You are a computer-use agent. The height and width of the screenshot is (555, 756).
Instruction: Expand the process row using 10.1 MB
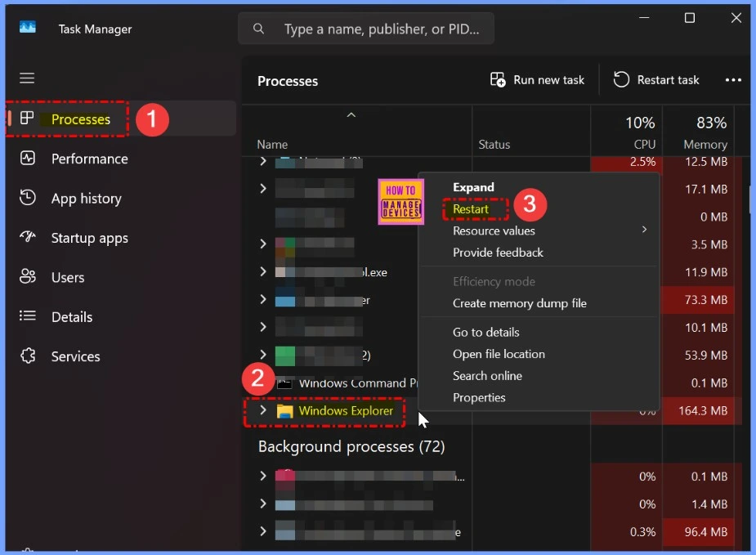(x=263, y=327)
